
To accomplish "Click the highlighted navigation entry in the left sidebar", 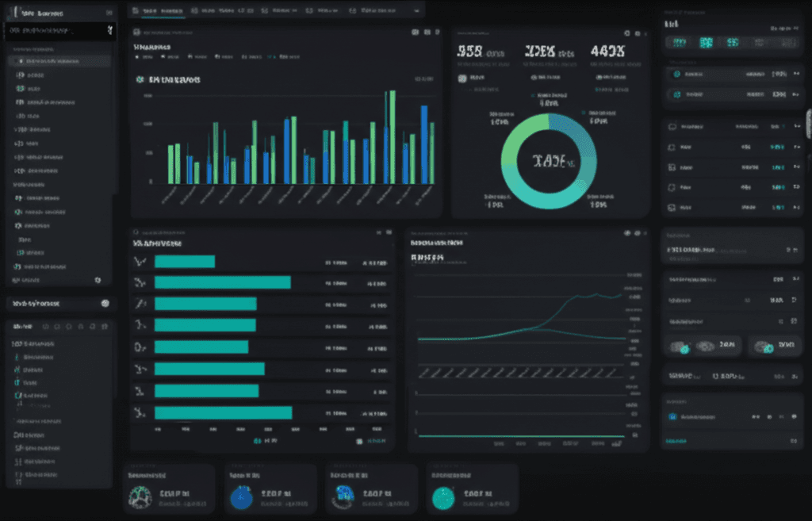I will coord(59,60).
